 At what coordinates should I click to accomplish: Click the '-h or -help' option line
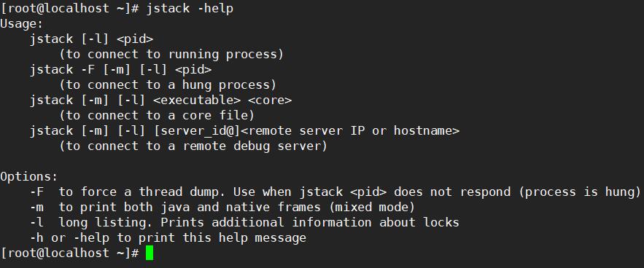pos(168,237)
